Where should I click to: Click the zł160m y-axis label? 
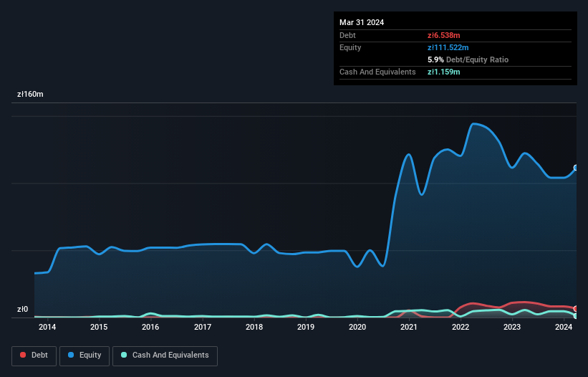pyautogui.click(x=30, y=94)
